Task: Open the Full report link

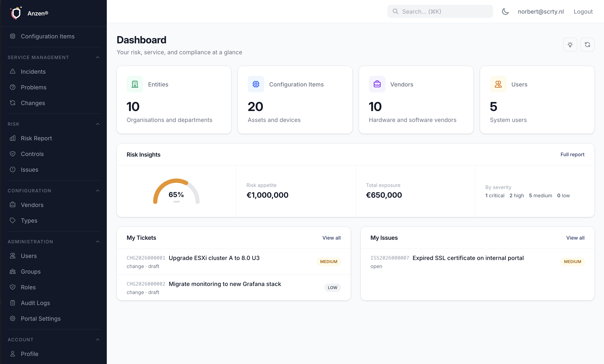Action: (x=572, y=155)
